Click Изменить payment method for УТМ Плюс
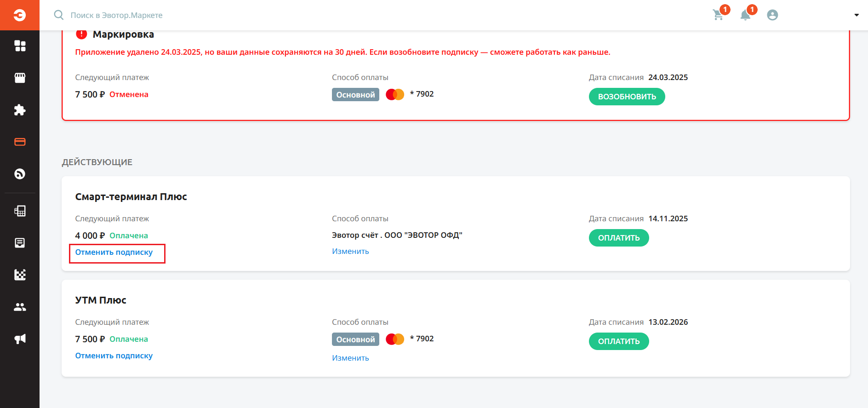 350,358
